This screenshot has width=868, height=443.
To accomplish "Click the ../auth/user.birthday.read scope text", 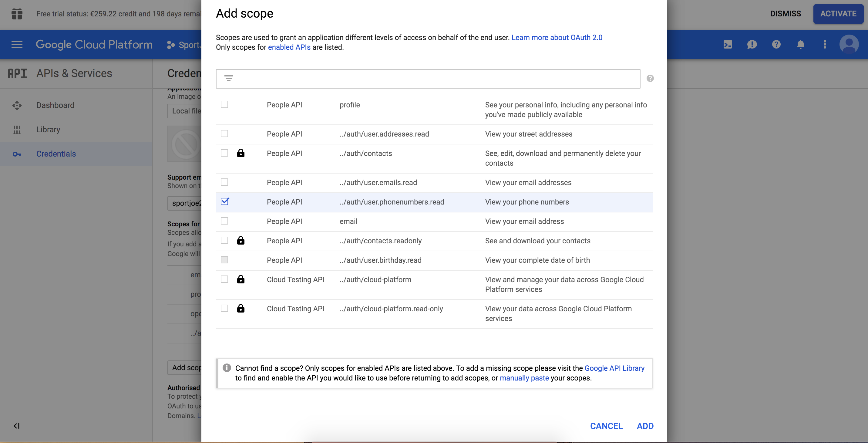I will tap(380, 260).
